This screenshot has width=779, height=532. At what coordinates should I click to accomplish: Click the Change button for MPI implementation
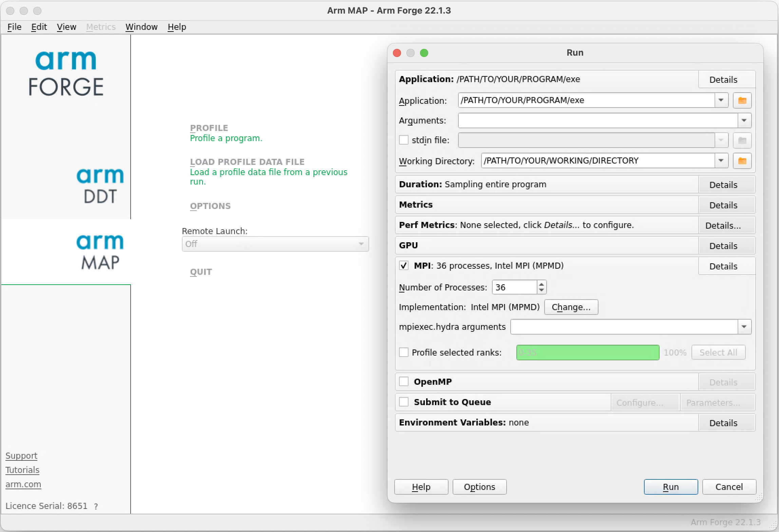point(571,307)
